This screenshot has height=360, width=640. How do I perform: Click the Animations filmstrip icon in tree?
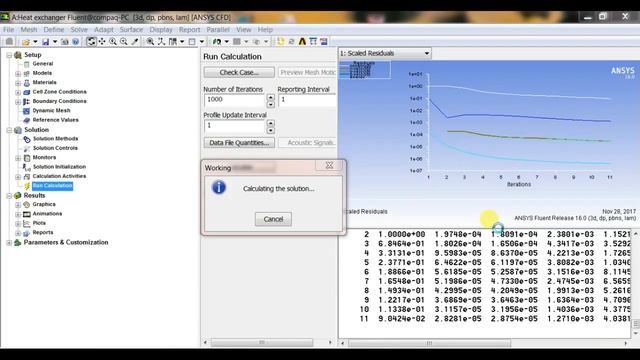click(27, 214)
